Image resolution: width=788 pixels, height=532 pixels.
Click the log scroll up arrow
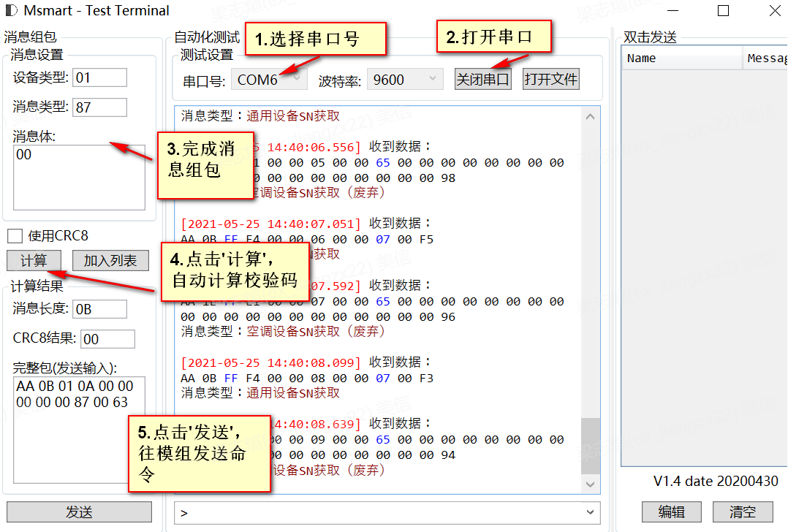[x=591, y=116]
